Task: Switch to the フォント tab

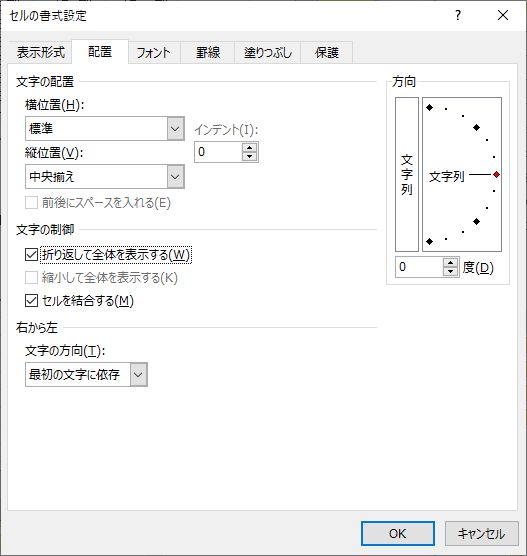Action: tap(154, 52)
